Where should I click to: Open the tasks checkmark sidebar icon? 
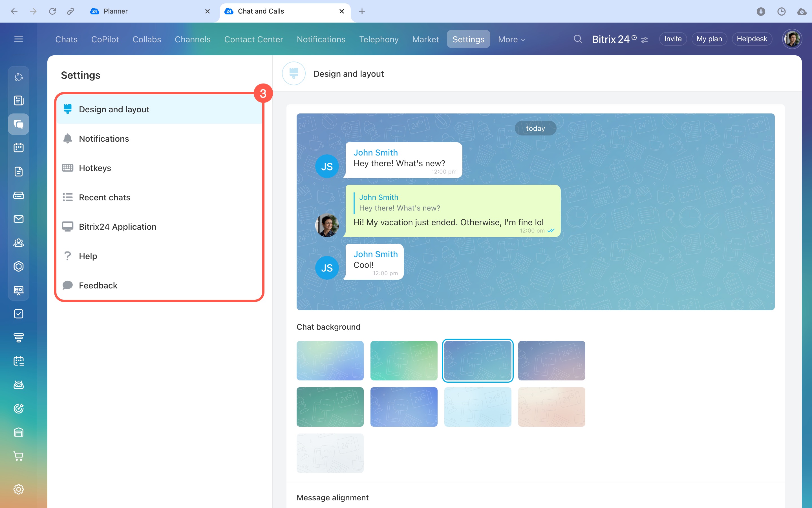pos(18,314)
